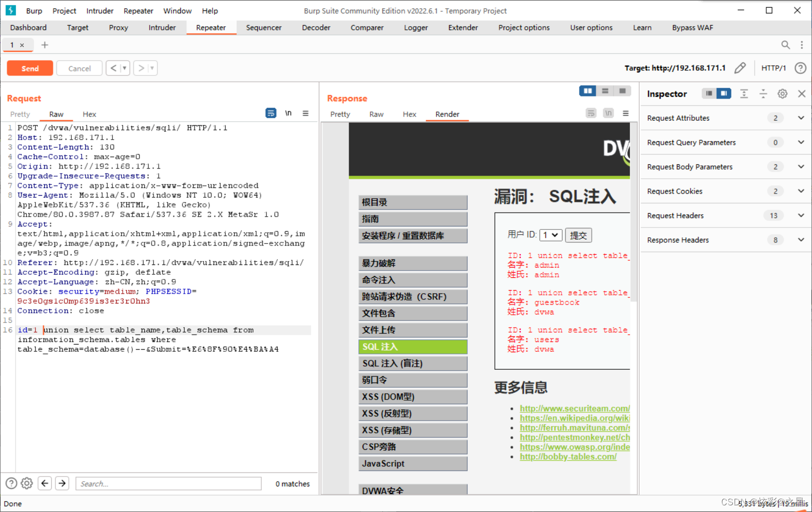812x512 pixels.
Task: Click the HTTP/1 protocol button
Action: [774, 68]
